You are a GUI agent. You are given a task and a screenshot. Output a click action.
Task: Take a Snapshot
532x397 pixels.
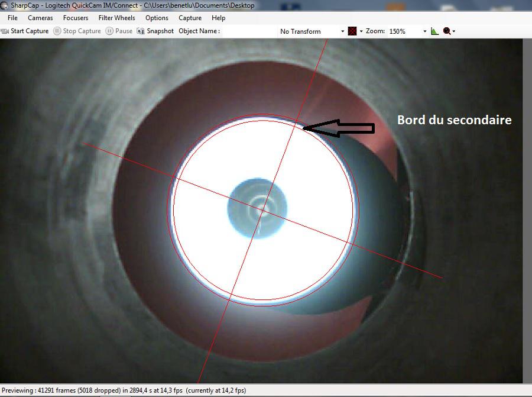155,31
